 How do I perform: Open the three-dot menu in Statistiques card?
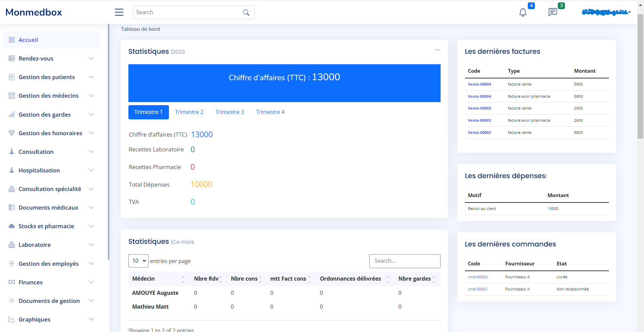pyautogui.click(x=437, y=50)
